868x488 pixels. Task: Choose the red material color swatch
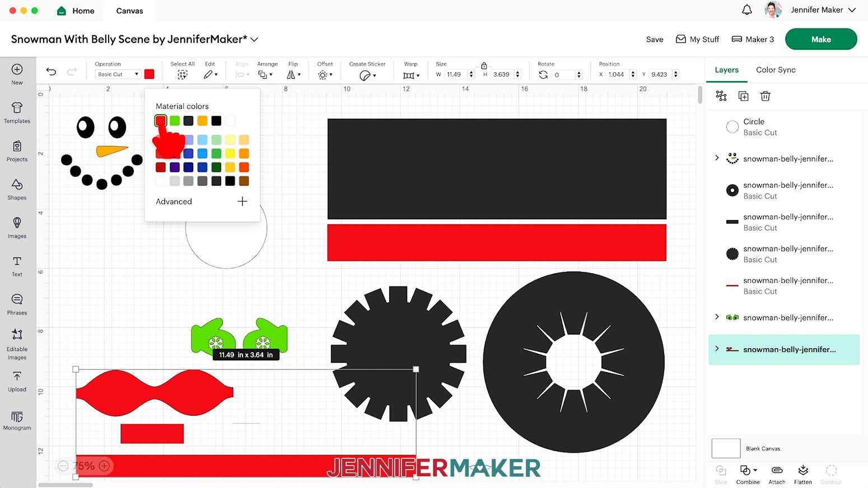(x=161, y=120)
